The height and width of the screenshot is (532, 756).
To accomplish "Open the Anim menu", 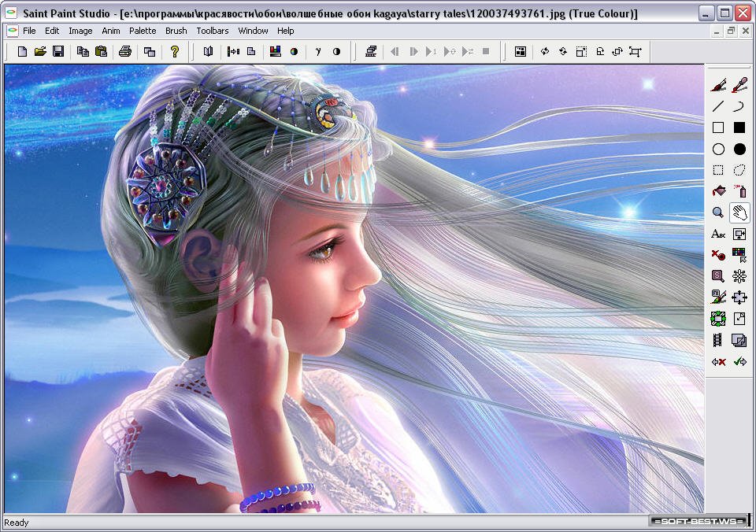I will tap(110, 31).
